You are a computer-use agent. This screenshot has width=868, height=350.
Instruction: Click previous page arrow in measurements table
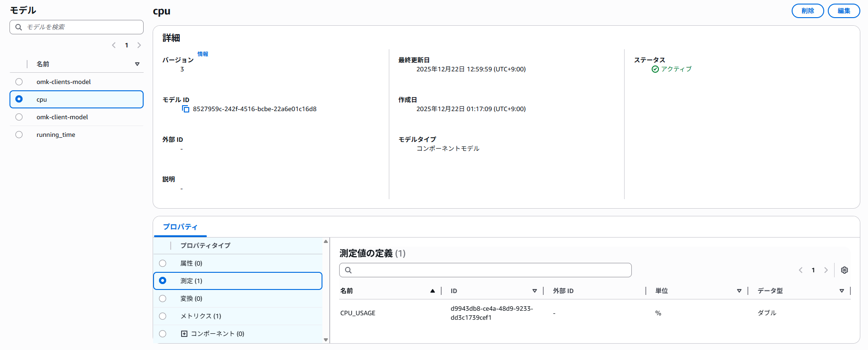click(x=801, y=270)
